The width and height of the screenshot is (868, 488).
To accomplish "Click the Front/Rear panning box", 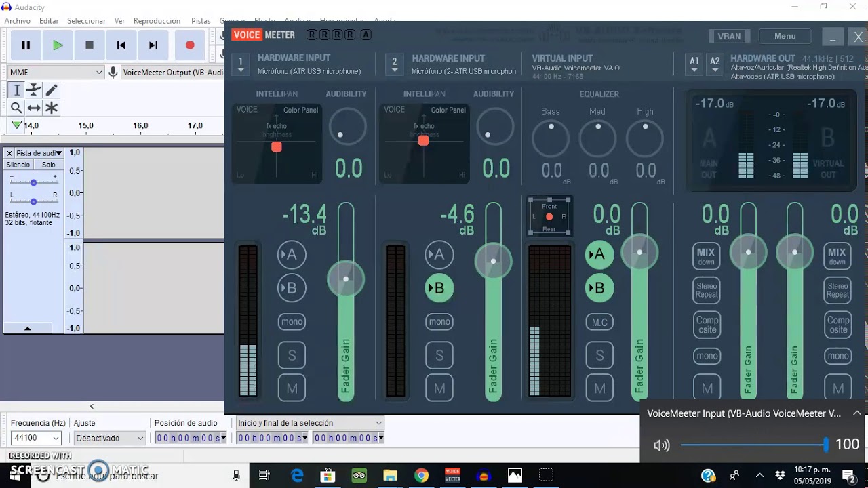I will 549,217.
